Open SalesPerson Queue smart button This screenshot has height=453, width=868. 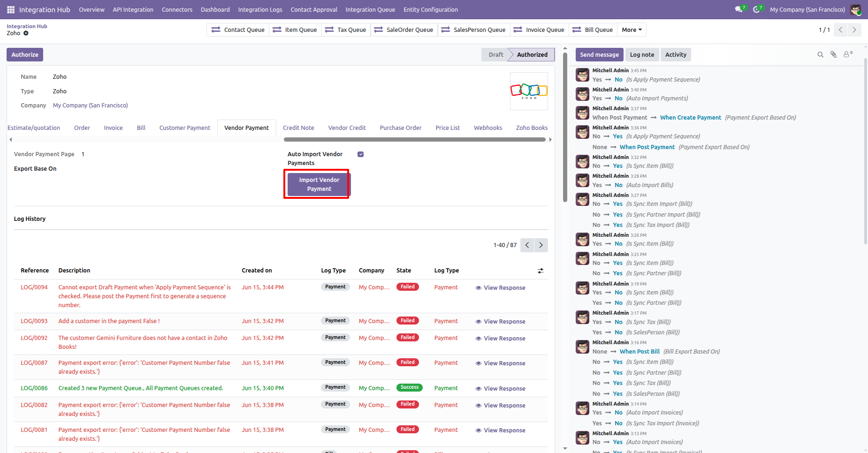tap(474, 30)
